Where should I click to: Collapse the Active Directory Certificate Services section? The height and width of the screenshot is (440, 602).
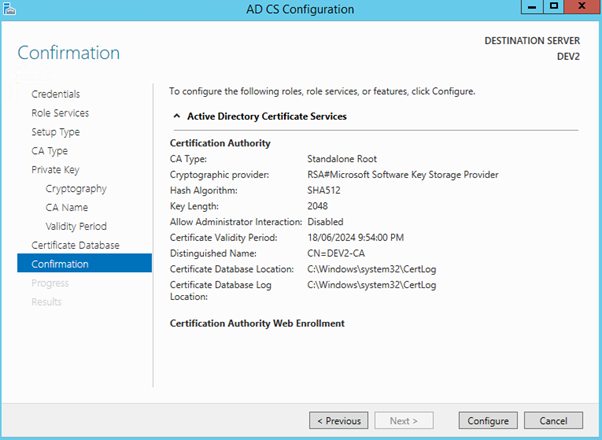pyautogui.click(x=177, y=117)
